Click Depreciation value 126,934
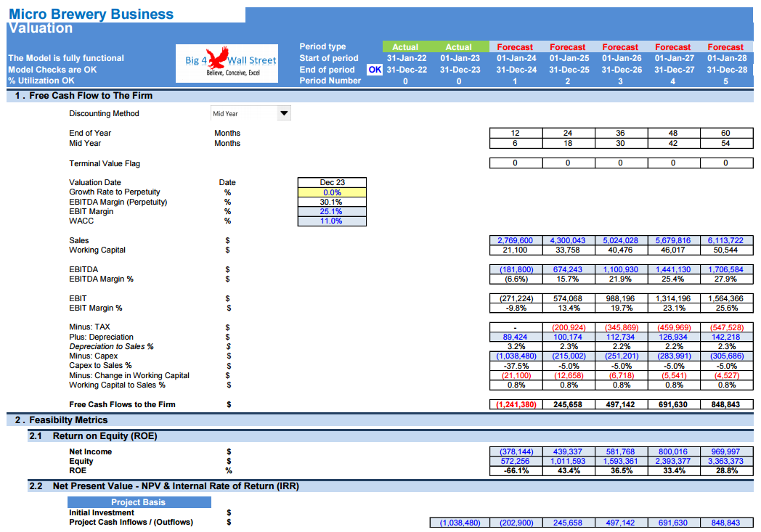This screenshot has height=532, width=761. 674,337
